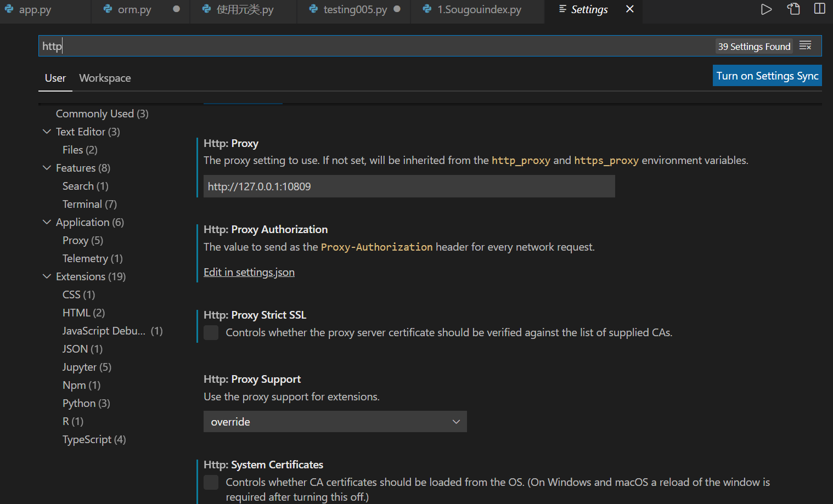The width and height of the screenshot is (833, 504).
Task: Open the app.py editor tab
Action: 35,10
